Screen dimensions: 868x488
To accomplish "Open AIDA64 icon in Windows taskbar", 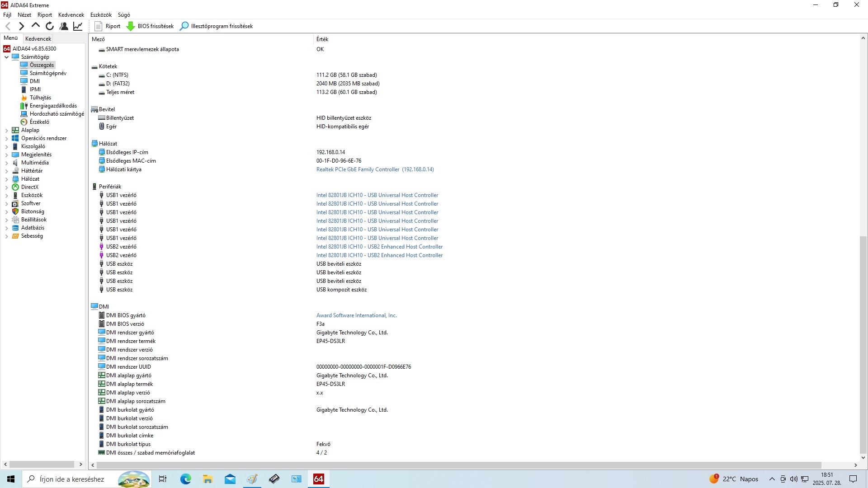I will [318, 479].
